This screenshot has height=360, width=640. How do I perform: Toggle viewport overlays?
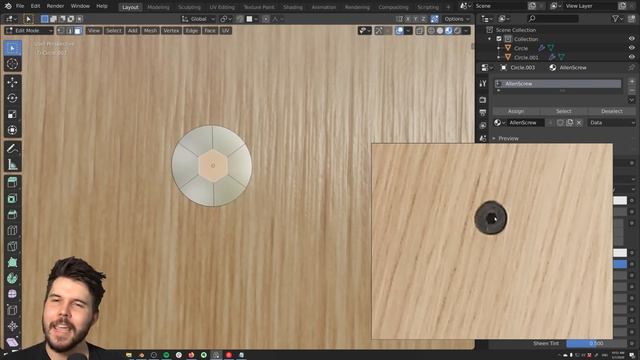pos(400,31)
